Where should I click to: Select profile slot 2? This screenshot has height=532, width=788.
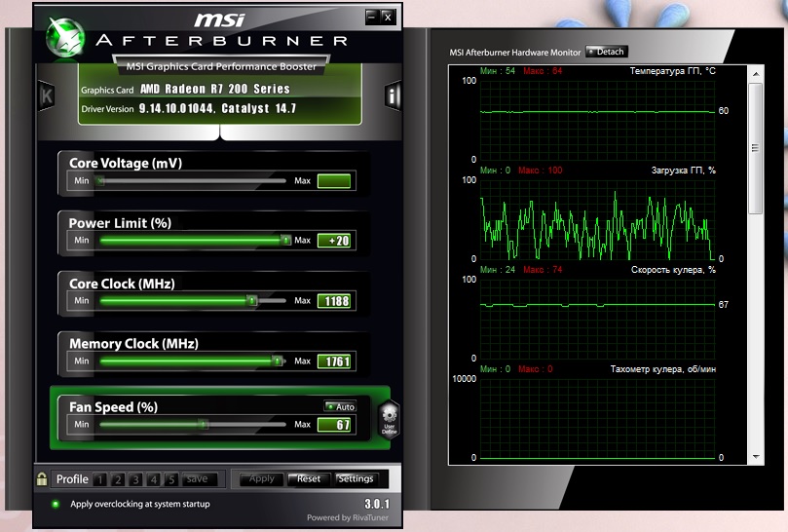pyautogui.click(x=118, y=479)
